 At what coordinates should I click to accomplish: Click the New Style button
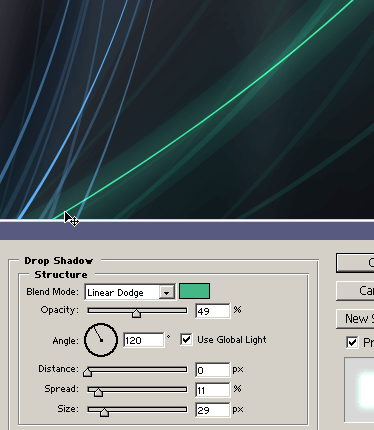(x=355, y=319)
